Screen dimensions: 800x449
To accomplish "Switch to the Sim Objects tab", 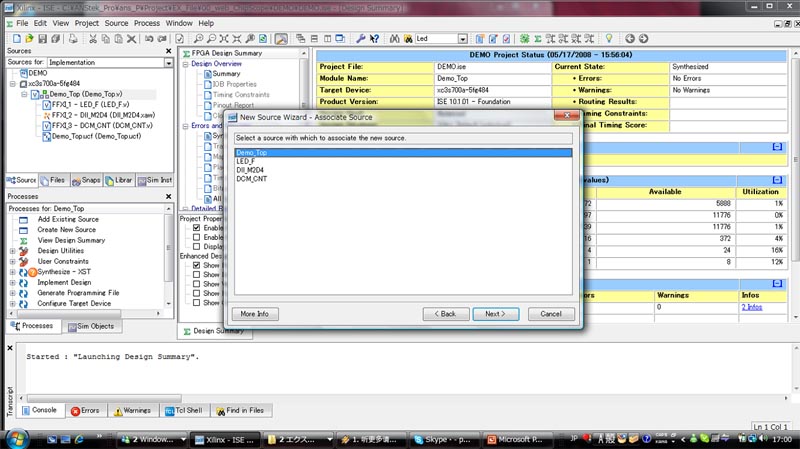I will [91, 326].
